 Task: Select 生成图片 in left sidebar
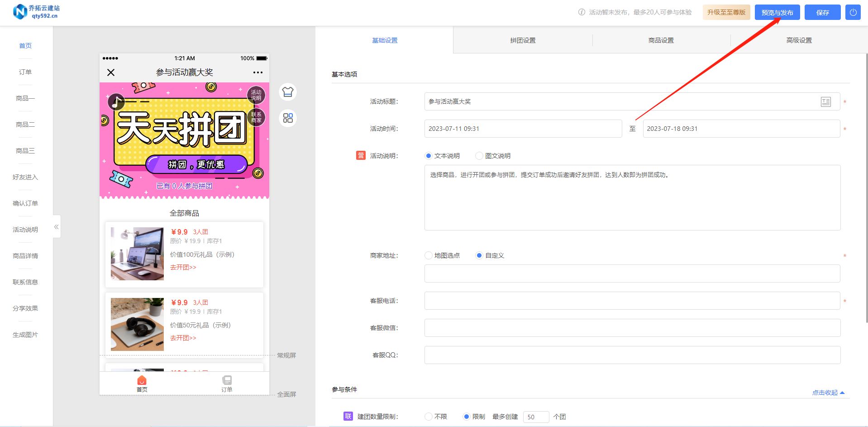pos(25,335)
